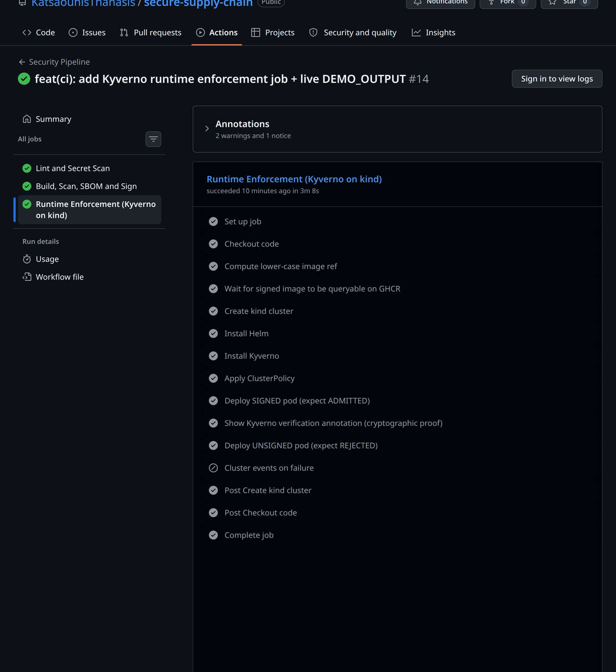The height and width of the screenshot is (672, 616).
Task: Expand the Post Checkout code step
Action: tap(397, 513)
